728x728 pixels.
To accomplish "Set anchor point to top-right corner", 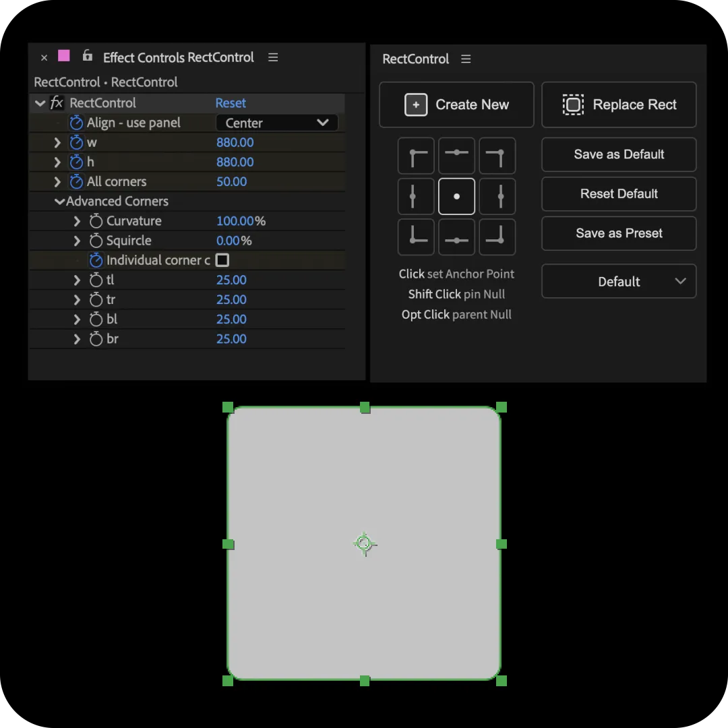I will [x=497, y=156].
